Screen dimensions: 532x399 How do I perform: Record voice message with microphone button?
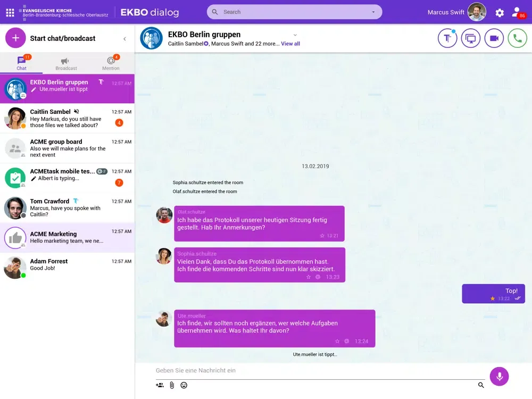click(x=499, y=376)
